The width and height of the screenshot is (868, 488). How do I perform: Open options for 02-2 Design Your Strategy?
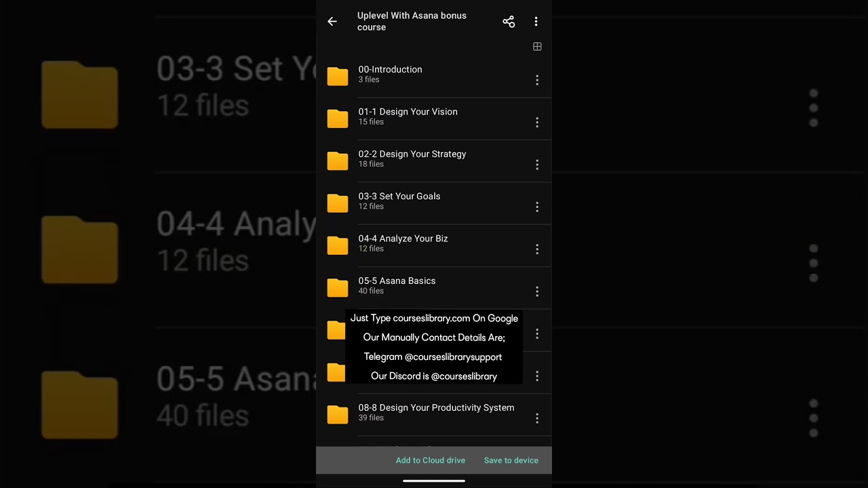[537, 165]
